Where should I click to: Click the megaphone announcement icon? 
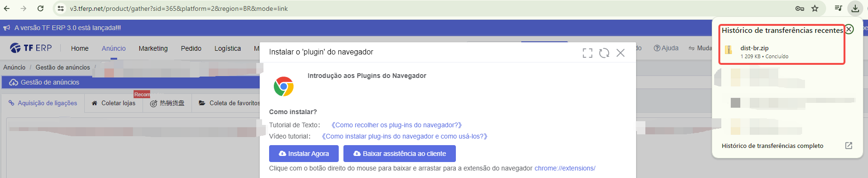pos(7,28)
